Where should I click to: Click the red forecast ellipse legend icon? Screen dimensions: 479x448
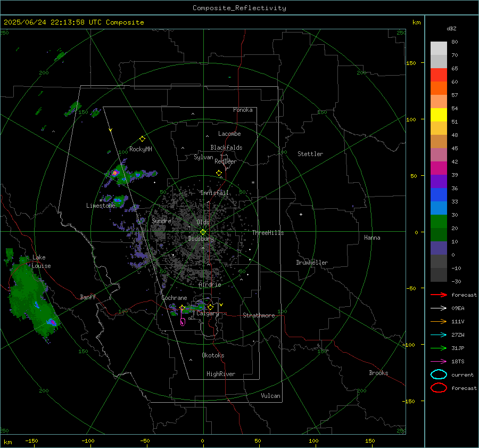[439, 388]
